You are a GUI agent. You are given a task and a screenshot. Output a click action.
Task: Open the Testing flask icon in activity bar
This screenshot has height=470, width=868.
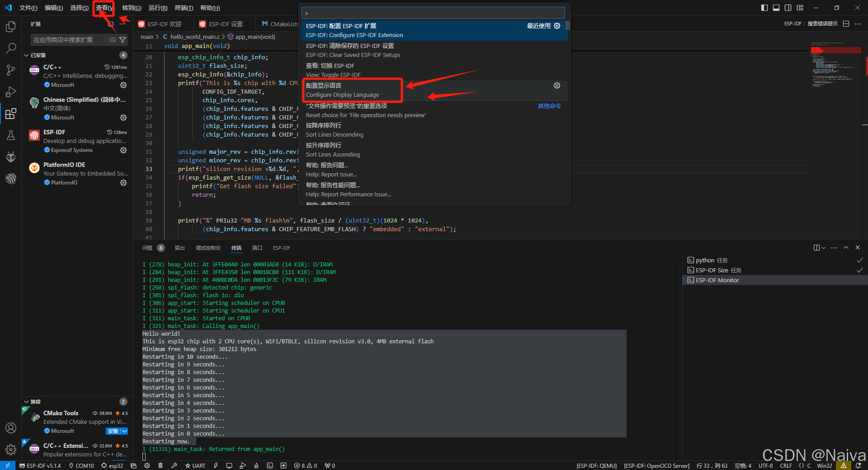coord(11,135)
